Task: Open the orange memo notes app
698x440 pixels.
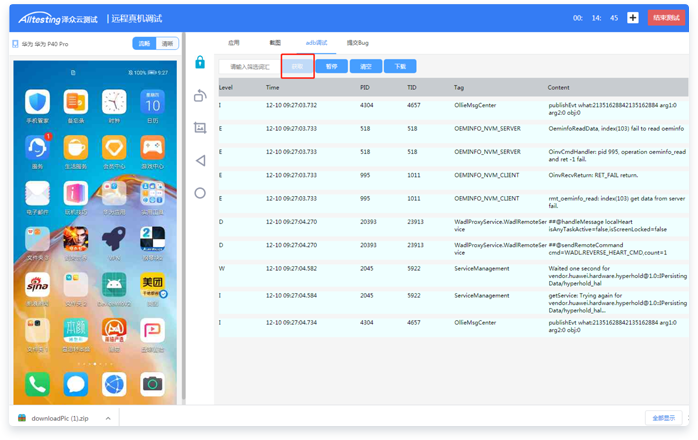Action: point(76,102)
